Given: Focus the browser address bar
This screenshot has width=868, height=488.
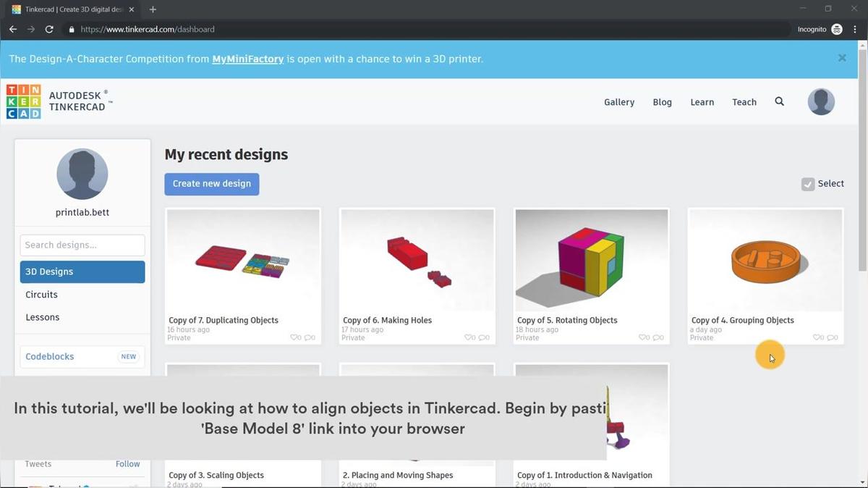Looking at the screenshot, I should pos(427,30).
